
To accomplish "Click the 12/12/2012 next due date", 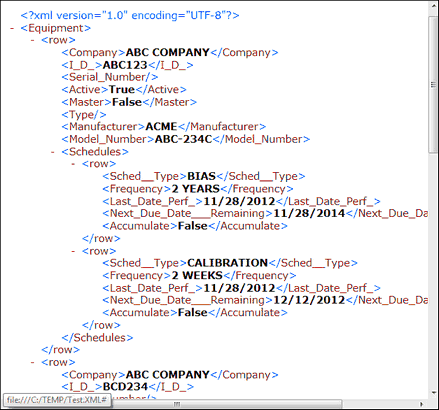I will (309, 300).
